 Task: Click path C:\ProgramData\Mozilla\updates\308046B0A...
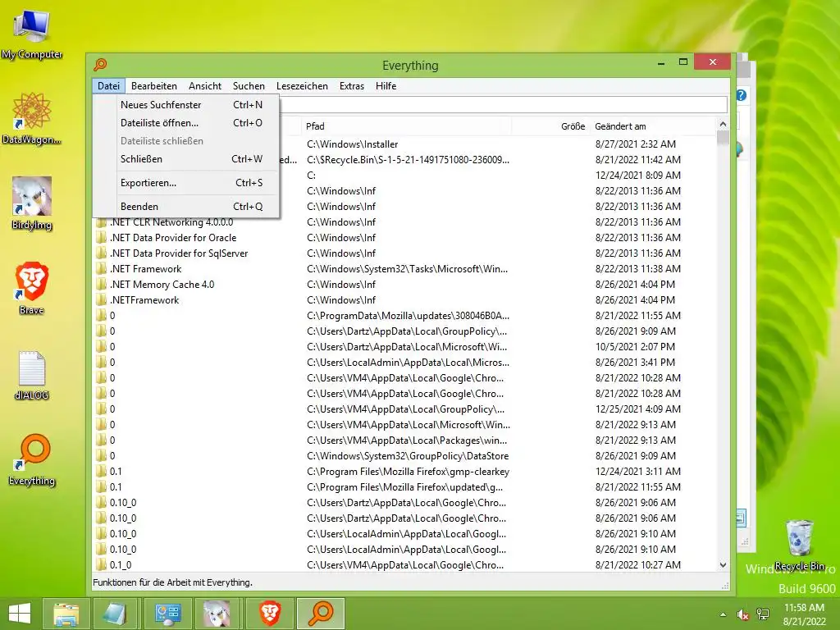pos(409,316)
